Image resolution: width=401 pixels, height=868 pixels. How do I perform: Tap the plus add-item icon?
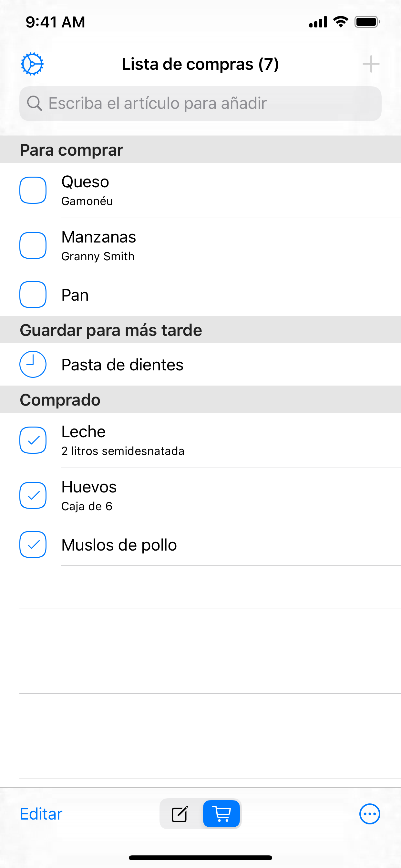click(x=371, y=64)
